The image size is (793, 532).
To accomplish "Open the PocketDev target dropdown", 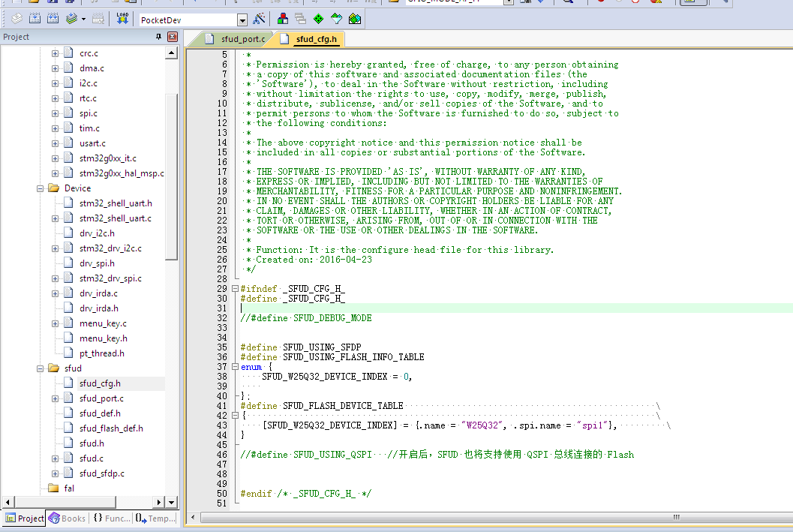I will 242,20.
